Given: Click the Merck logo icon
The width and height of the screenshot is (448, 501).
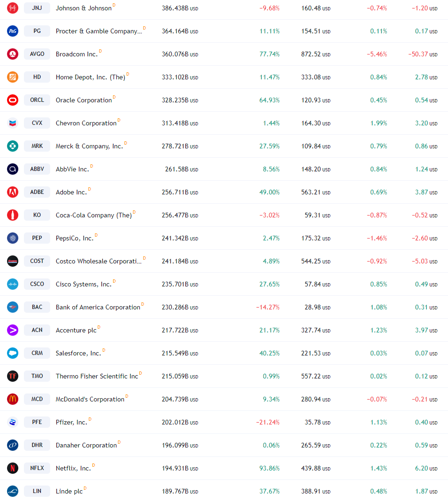Looking at the screenshot, I should coord(13,146).
